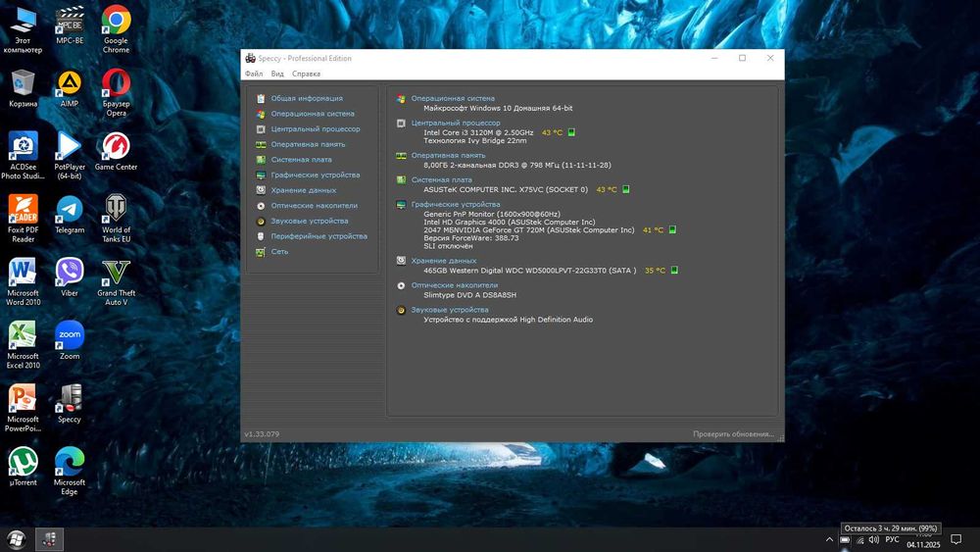Select Оптические накопители in sidebar
Screen dimensions: 980x552
click(314, 206)
